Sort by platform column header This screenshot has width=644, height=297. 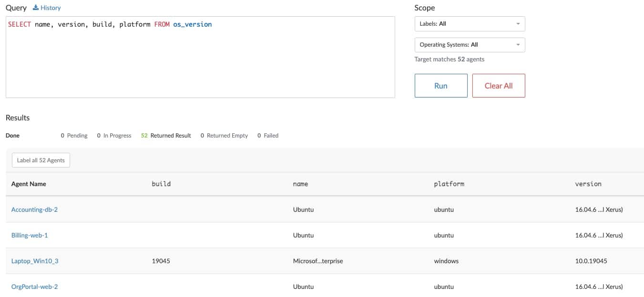(x=449, y=184)
